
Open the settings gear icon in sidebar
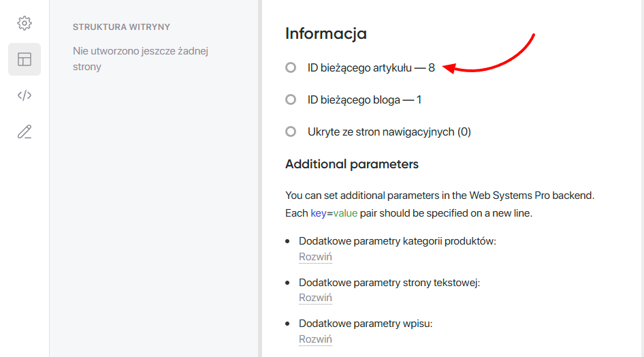pyautogui.click(x=25, y=23)
